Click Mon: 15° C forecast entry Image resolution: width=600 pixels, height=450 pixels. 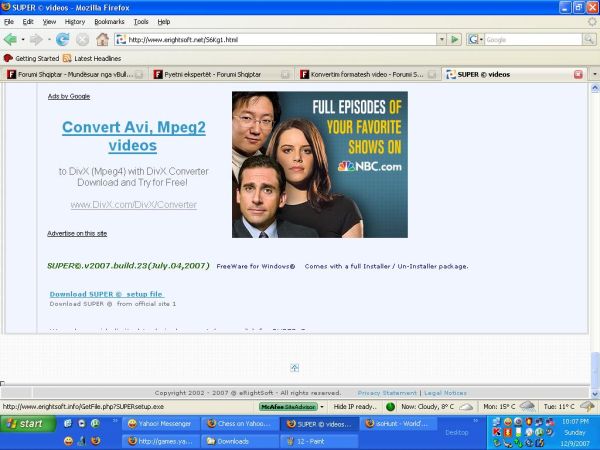pyautogui.click(x=509, y=406)
